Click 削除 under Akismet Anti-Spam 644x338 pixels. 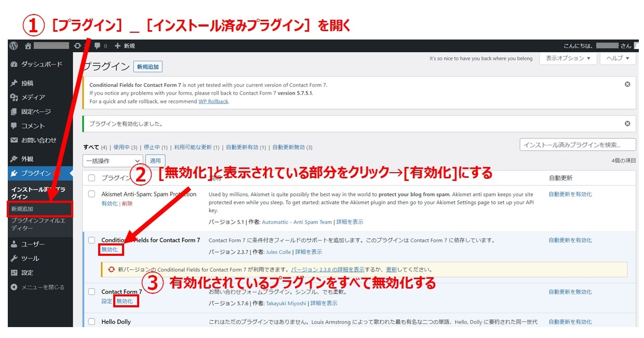coord(127,204)
